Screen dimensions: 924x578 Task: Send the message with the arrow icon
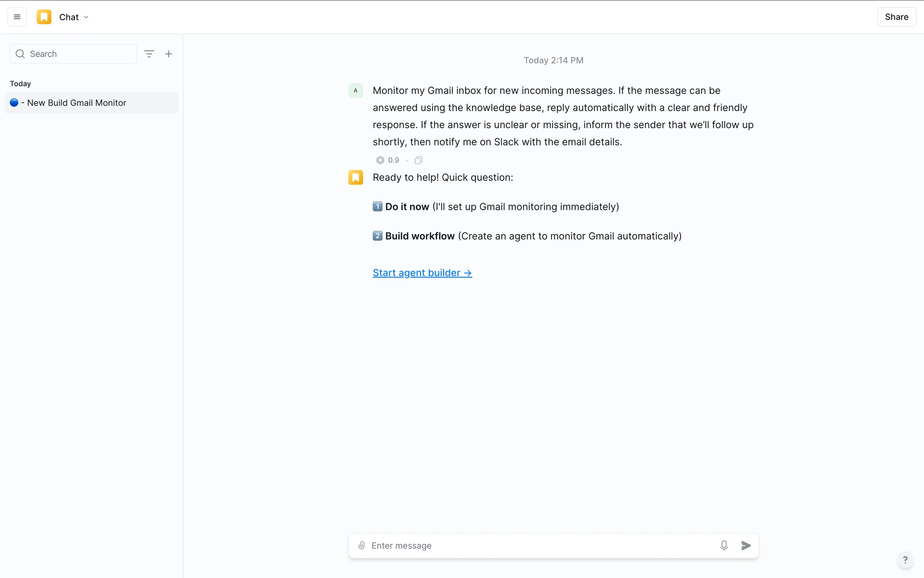[746, 545]
